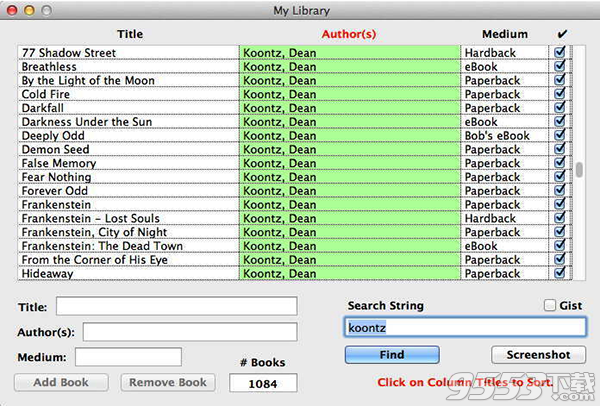Click the Find button
The height and width of the screenshot is (406, 600).
[x=392, y=355]
